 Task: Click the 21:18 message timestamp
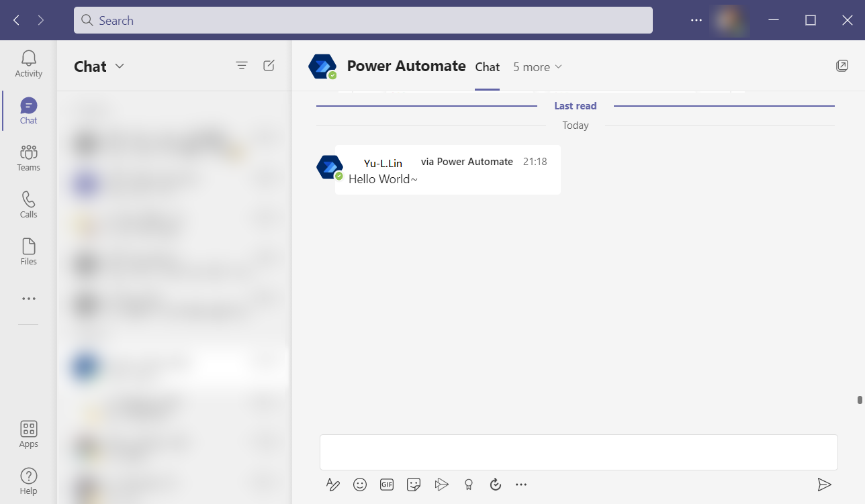pos(535,162)
